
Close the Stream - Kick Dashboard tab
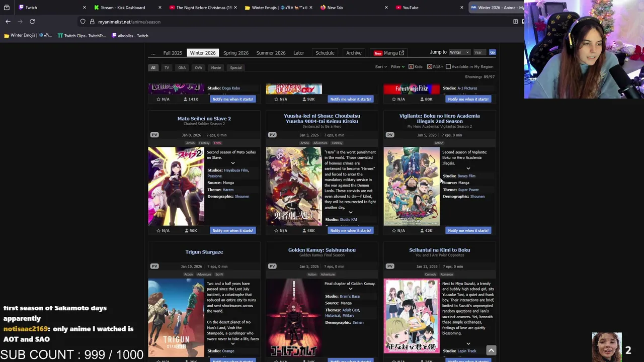tap(160, 8)
